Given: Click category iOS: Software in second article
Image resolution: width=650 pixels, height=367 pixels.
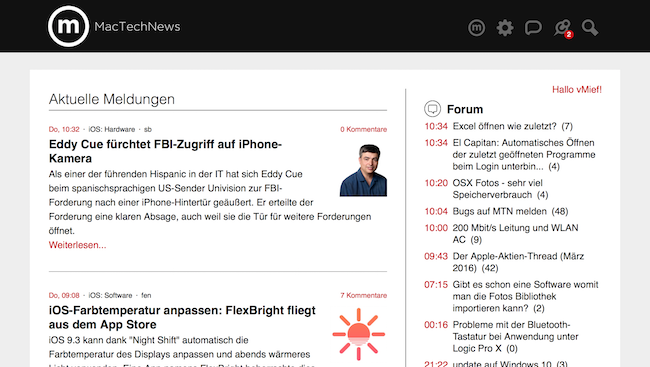Looking at the screenshot, I should pyautogui.click(x=110, y=295).
